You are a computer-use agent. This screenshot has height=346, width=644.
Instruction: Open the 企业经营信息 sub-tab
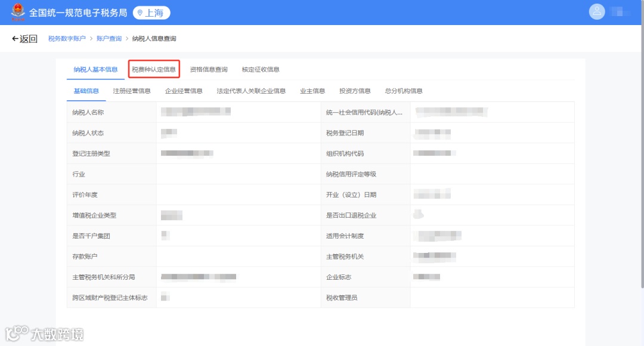pos(184,91)
